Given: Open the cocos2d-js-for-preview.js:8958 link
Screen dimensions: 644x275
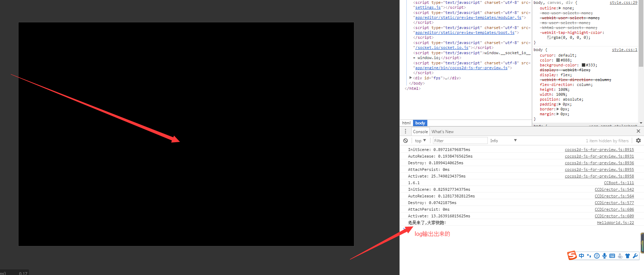Looking at the screenshot, I should tap(599, 176).
